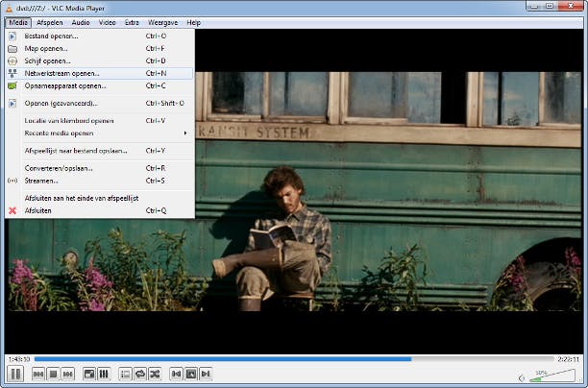Viewport: 588px width, 388px height.
Task: Expand Recente media openen submenu
Action: (x=100, y=133)
